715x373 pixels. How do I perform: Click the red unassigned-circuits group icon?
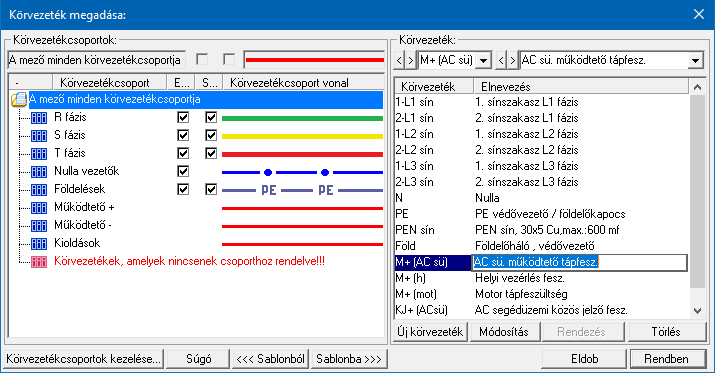(x=39, y=262)
